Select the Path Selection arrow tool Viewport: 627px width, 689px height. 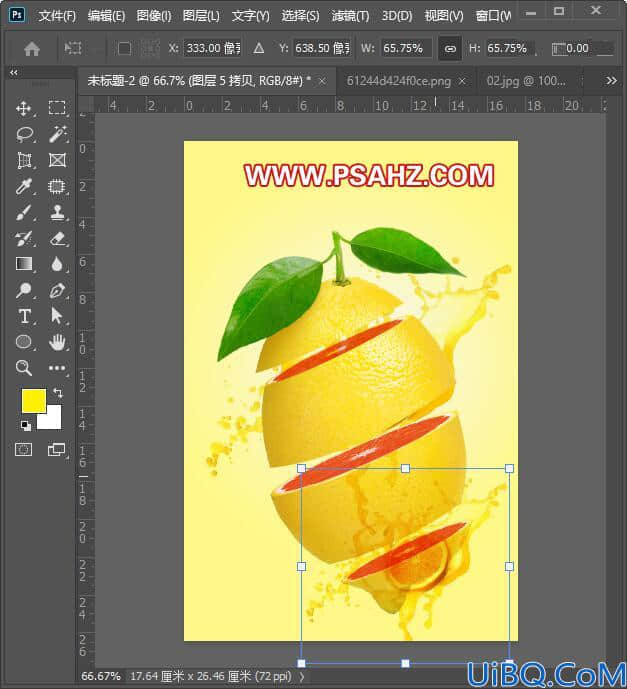tap(57, 316)
